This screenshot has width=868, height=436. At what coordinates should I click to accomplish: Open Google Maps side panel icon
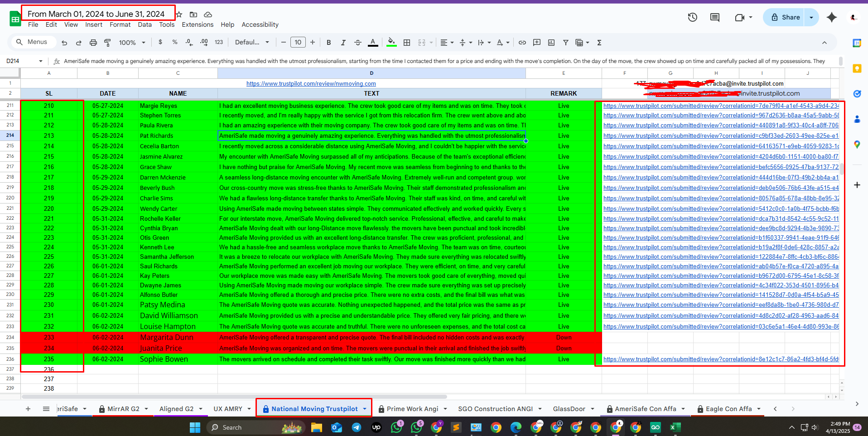(x=857, y=145)
